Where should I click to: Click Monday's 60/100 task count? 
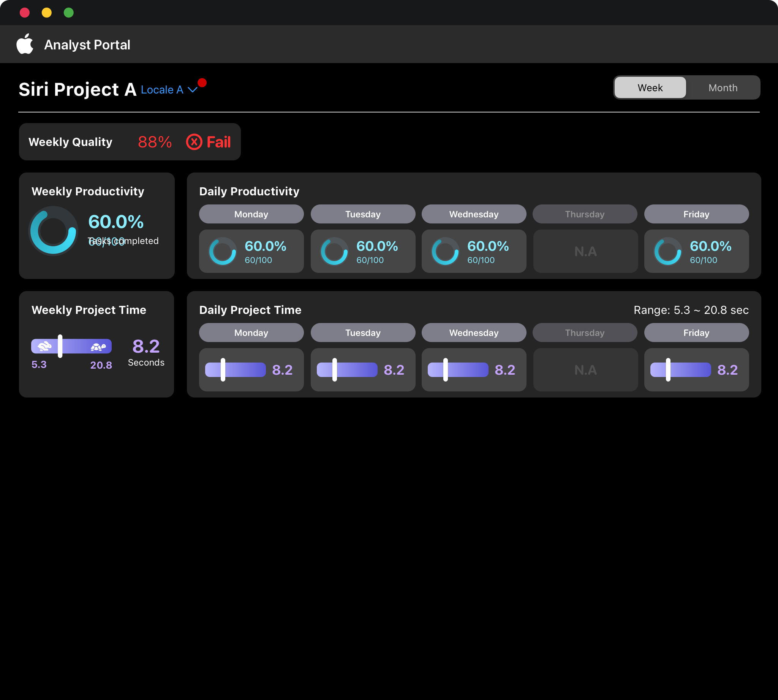click(x=258, y=260)
